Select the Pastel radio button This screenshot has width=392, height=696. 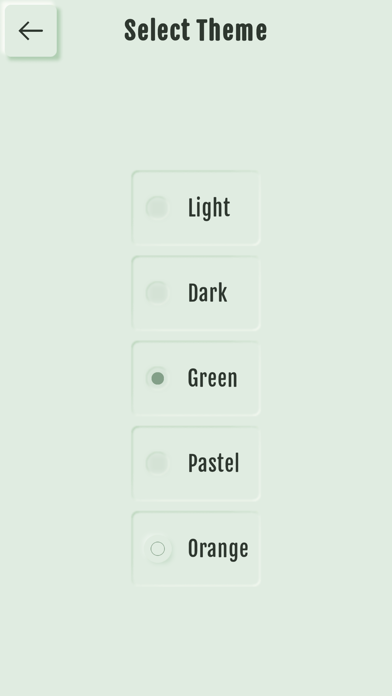click(x=158, y=463)
